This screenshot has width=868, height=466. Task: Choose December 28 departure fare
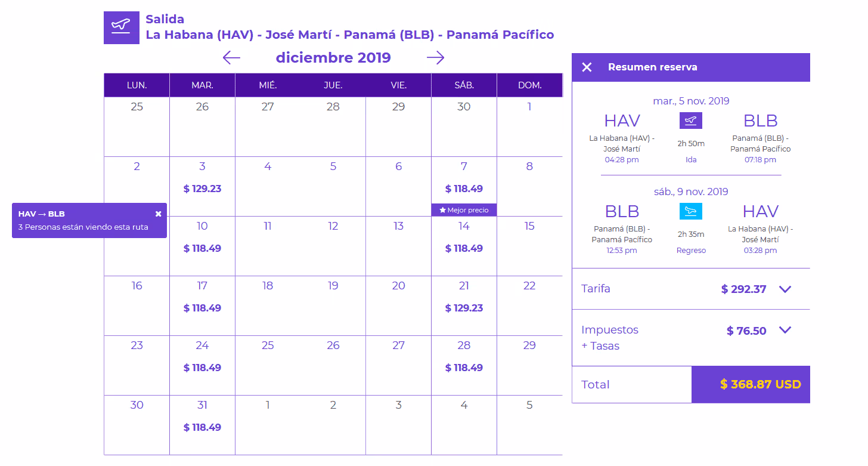[x=464, y=365]
